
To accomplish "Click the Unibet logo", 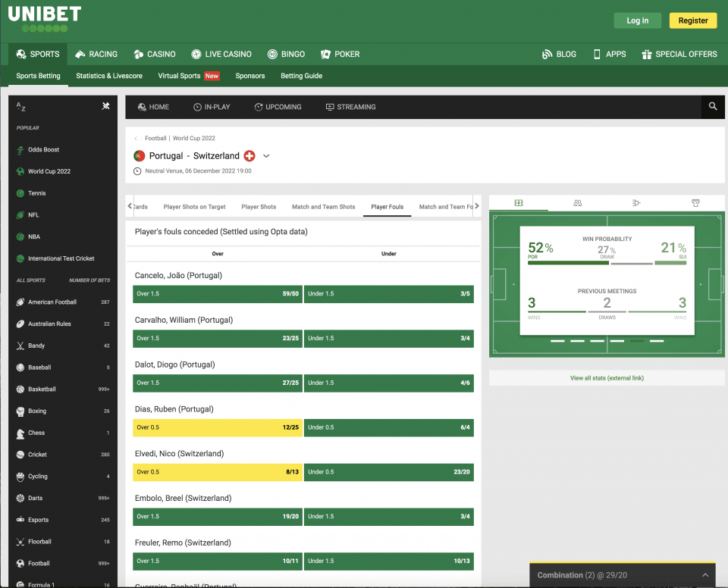I will [45, 18].
